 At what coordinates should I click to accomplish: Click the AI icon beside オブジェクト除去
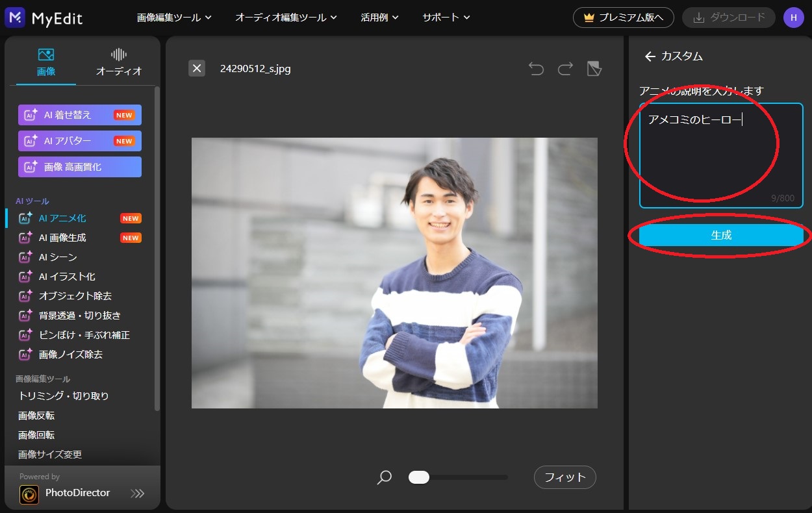25,296
